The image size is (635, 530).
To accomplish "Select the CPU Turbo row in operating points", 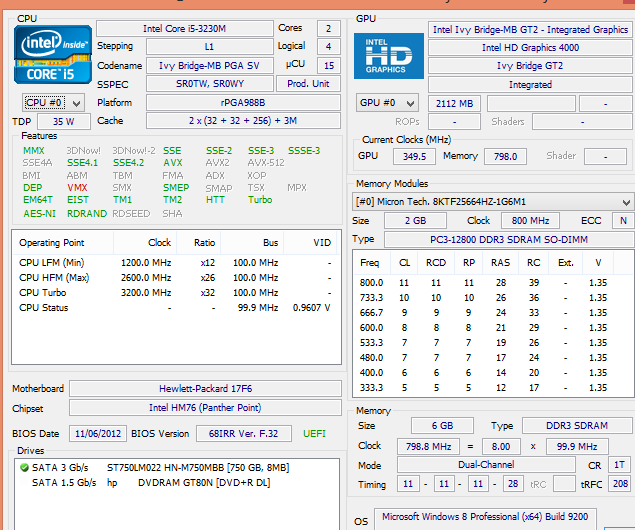I will click(x=175, y=293).
